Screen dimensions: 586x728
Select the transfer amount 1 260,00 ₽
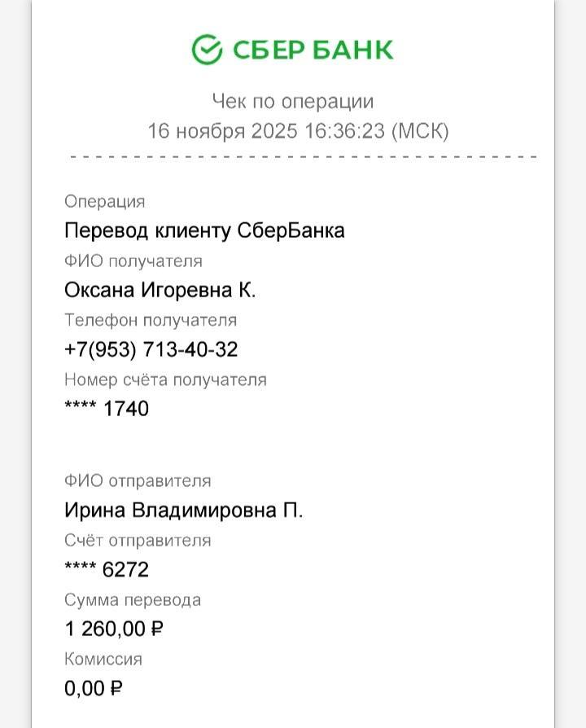115,629
